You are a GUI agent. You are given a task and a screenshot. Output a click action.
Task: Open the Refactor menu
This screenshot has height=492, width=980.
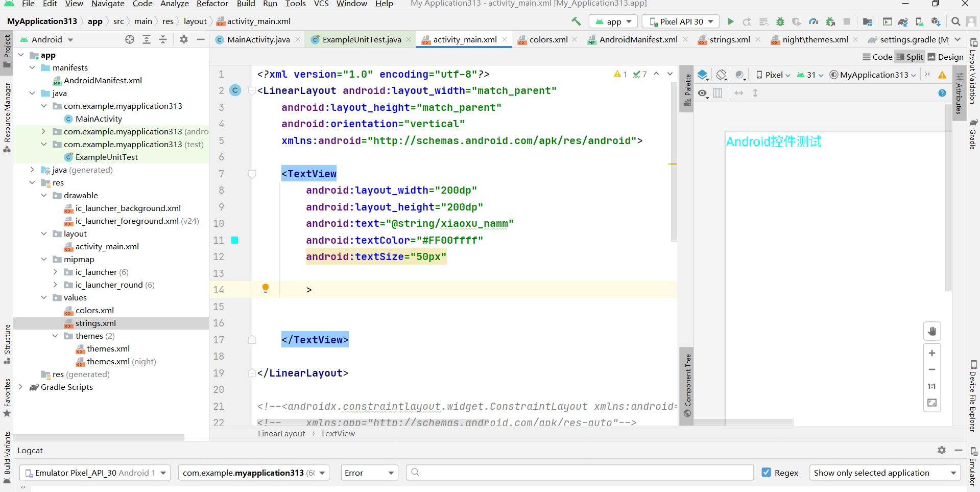tap(212, 4)
